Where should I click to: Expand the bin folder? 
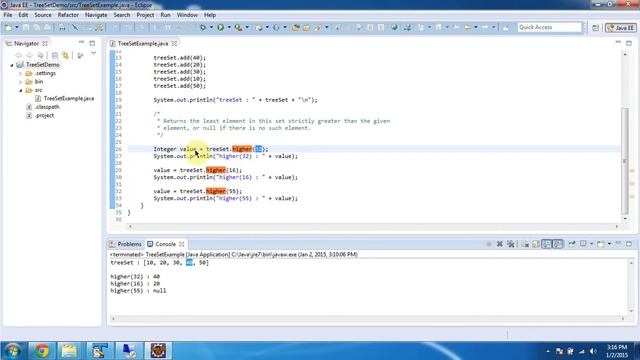click(x=20, y=82)
